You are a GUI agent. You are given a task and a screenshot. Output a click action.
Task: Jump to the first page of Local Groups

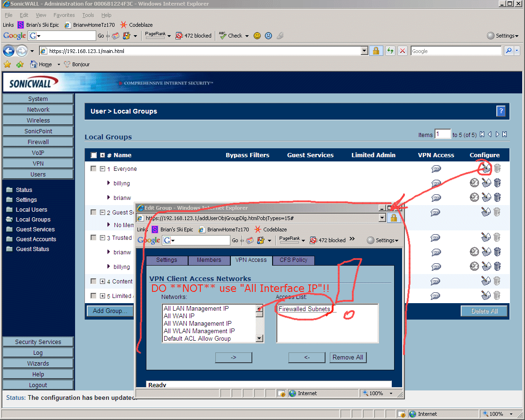tap(482, 134)
